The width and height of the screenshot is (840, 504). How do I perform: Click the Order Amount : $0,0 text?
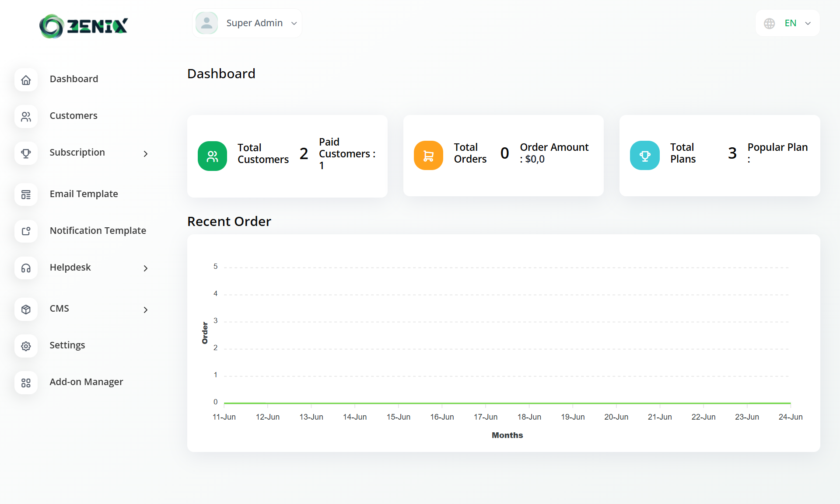554,153
